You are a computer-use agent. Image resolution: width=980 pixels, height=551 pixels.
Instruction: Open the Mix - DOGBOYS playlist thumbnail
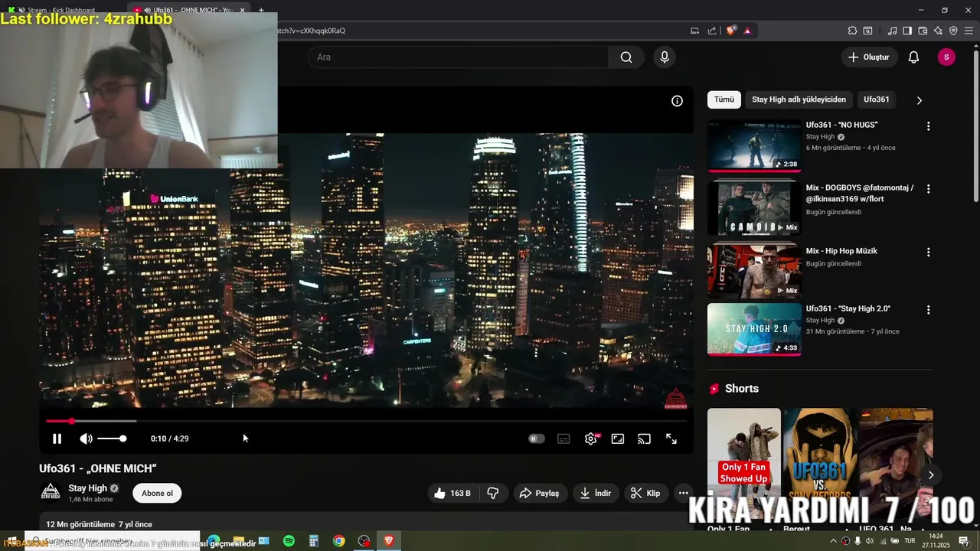754,208
